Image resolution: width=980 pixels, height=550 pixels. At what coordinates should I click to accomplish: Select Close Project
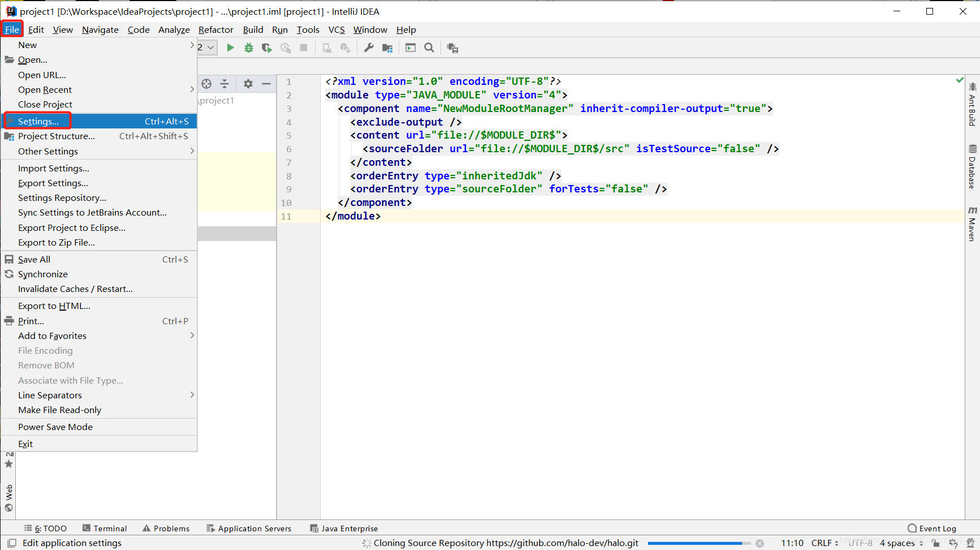(100, 104)
